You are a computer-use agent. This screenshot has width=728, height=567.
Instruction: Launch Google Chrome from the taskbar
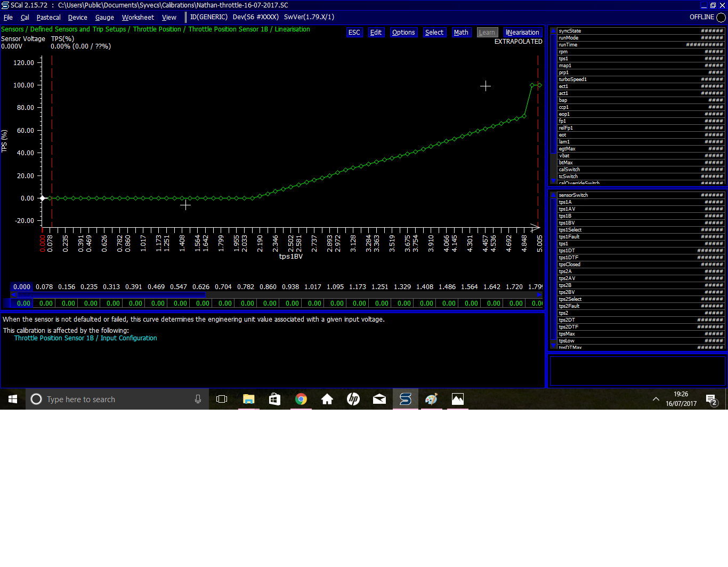[301, 399]
